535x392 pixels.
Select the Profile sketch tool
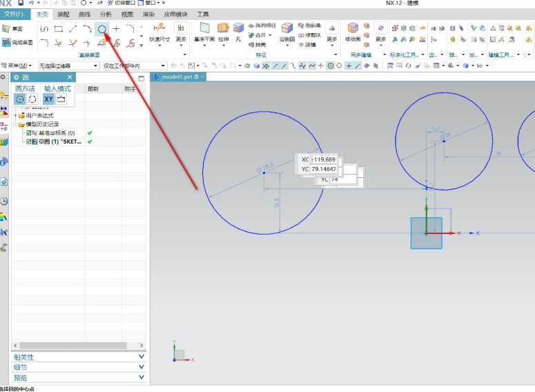click(x=44, y=29)
